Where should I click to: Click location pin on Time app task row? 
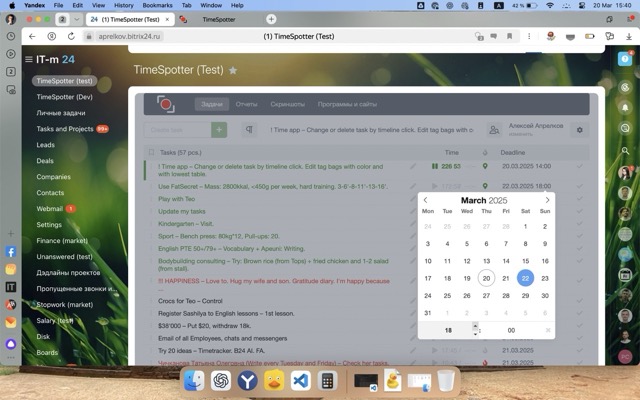tap(485, 167)
